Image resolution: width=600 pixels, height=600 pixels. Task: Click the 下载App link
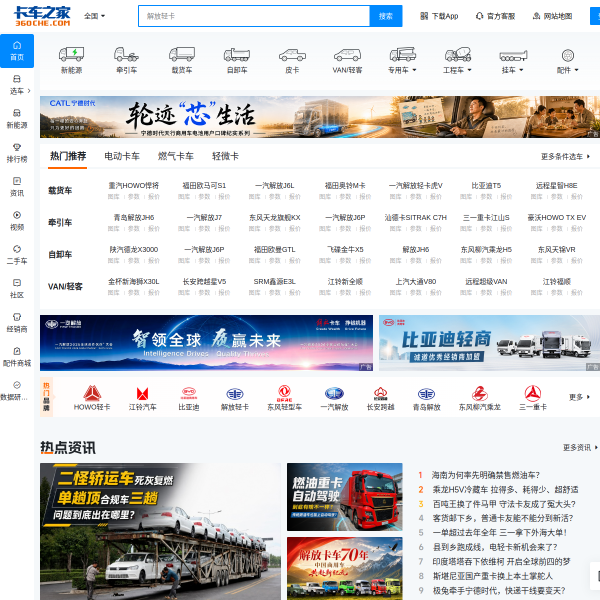pyautogui.click(x=439, y=16)
